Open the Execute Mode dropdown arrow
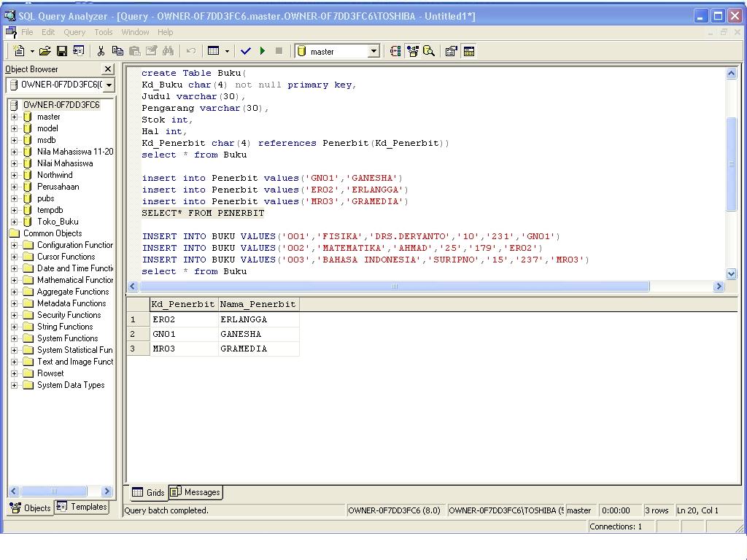The height and width of the screenshot is (560, 747). click(x=228, y=52)
